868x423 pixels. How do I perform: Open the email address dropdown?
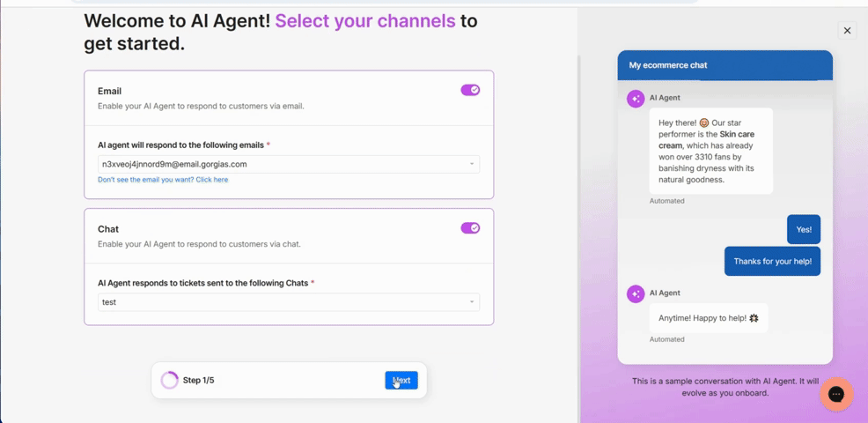289,164
